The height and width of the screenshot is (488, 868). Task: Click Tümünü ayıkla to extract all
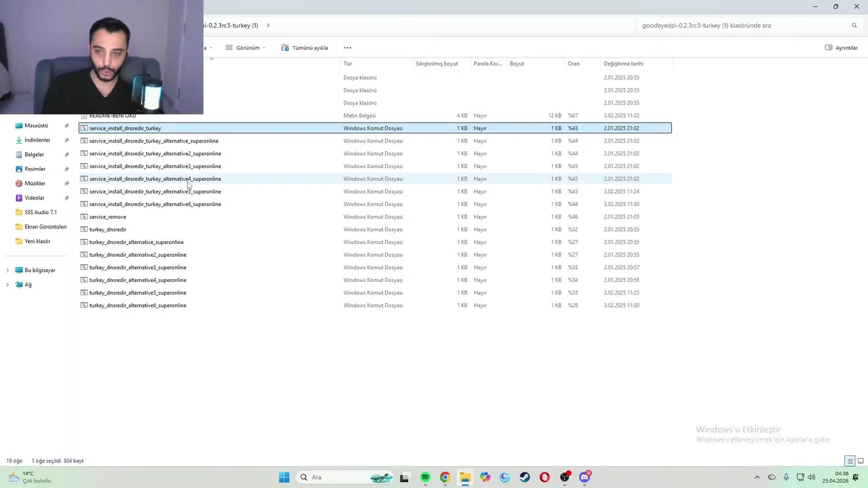(305, 47)
